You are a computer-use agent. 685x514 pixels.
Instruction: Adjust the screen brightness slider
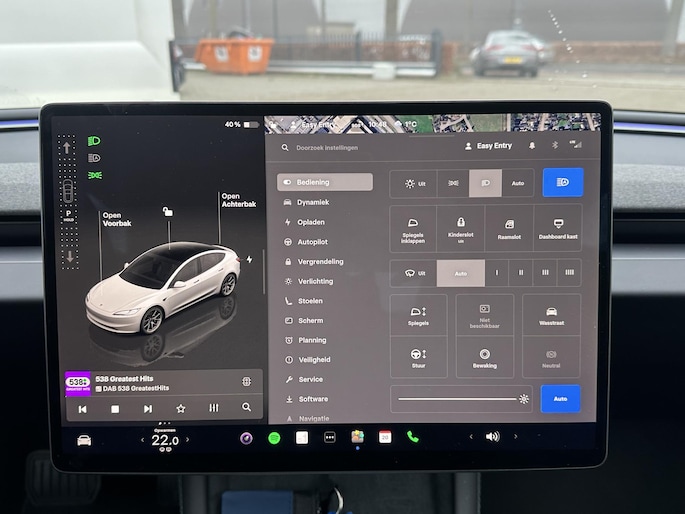(x=460, y=399)
